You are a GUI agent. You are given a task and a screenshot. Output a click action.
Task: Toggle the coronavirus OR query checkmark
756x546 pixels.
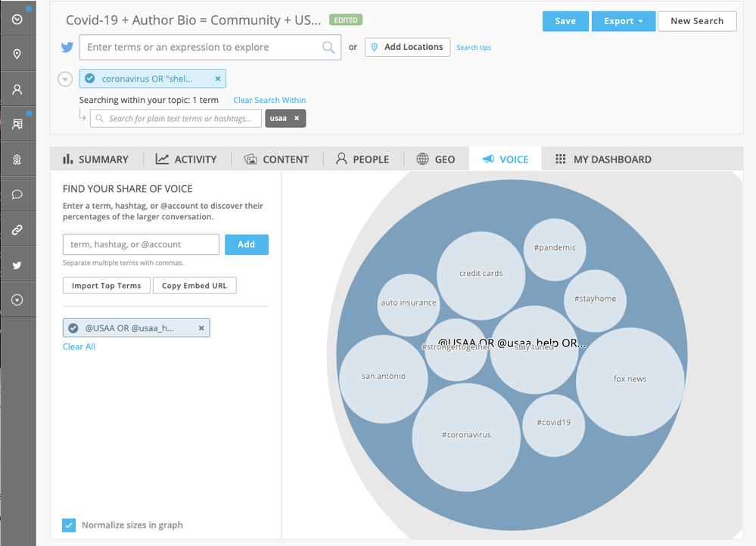90,79
